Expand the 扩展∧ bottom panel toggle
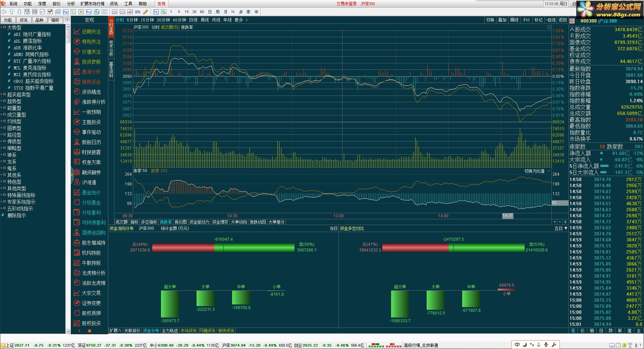 coord(115,331)
